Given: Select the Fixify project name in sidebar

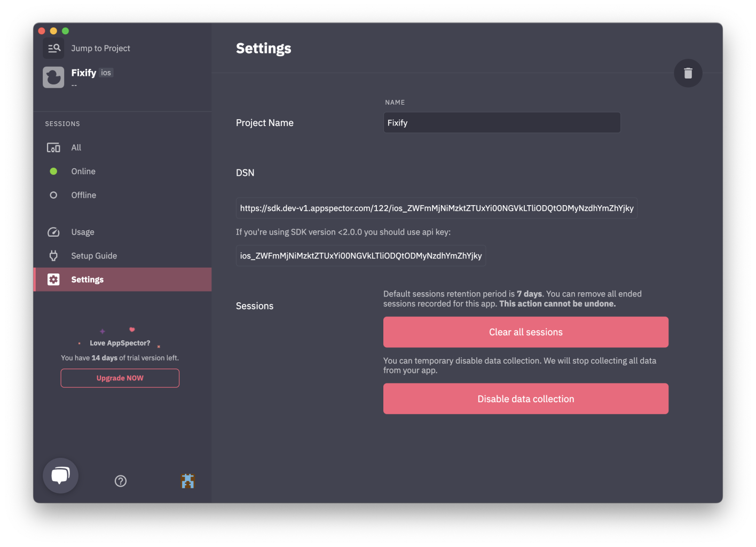Looking at the screenshot, I should tap(84, 73).
